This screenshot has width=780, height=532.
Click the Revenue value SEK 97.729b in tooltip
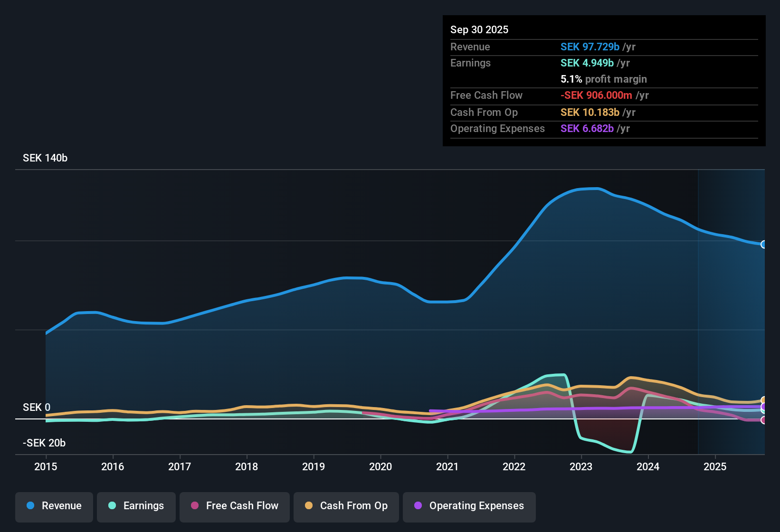590,47
